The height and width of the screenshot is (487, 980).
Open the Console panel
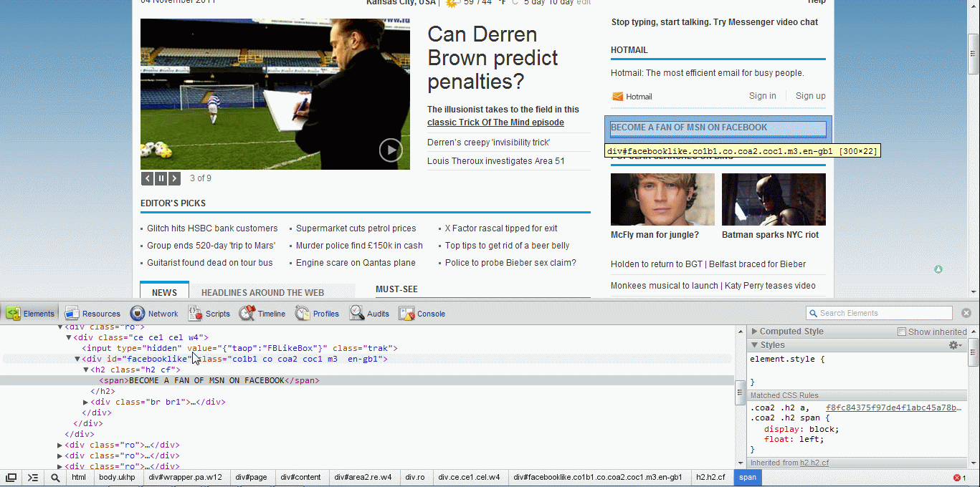[x=422, y=314]
